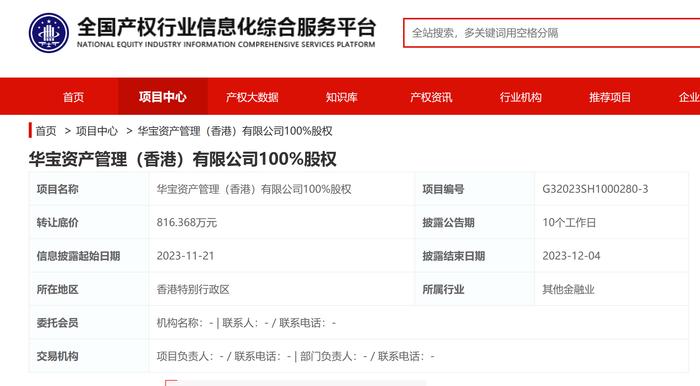Click the 2023-11-21 disclosure start date
Screen dimensions: 700x386
coord(185,256)
